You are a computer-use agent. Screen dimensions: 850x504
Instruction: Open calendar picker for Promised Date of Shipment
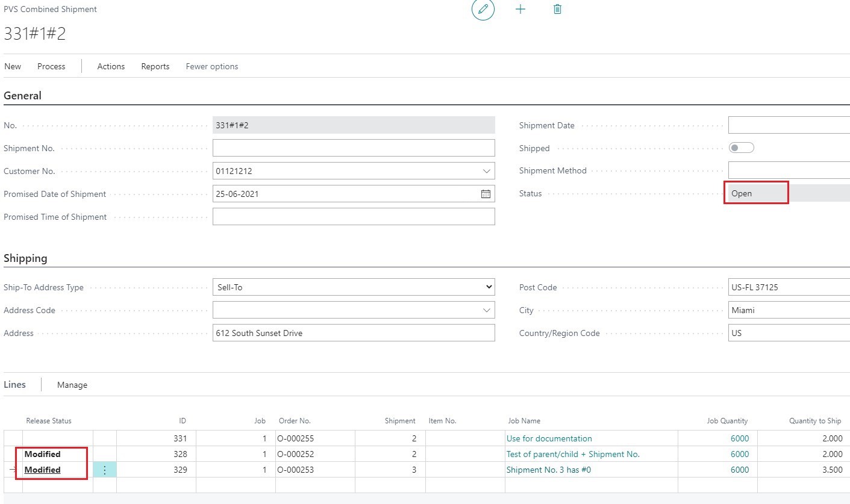[486, 194]
